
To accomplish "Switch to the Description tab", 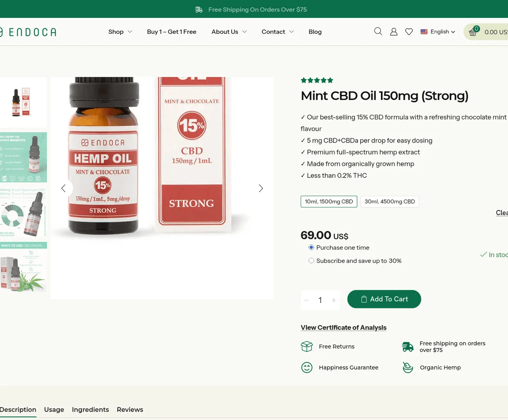I will click(18, 410).
